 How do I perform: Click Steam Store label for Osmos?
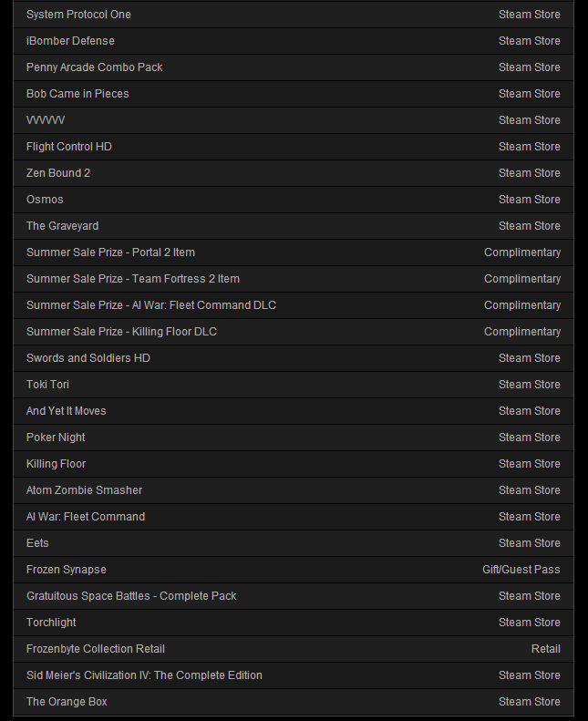(530, 200)
